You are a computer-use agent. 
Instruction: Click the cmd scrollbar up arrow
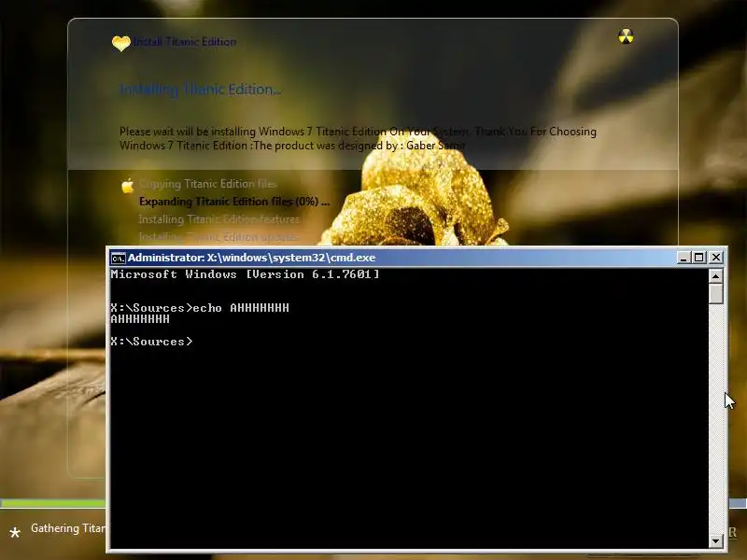(715, 275)
